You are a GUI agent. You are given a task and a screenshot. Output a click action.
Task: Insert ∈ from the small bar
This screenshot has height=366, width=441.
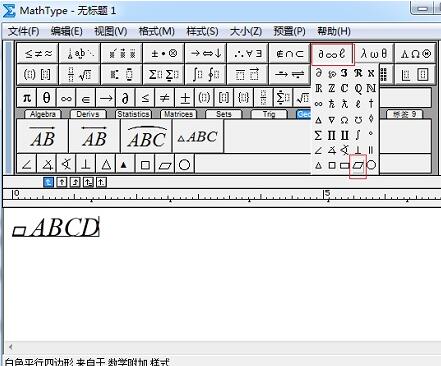(x=86, y=98)
